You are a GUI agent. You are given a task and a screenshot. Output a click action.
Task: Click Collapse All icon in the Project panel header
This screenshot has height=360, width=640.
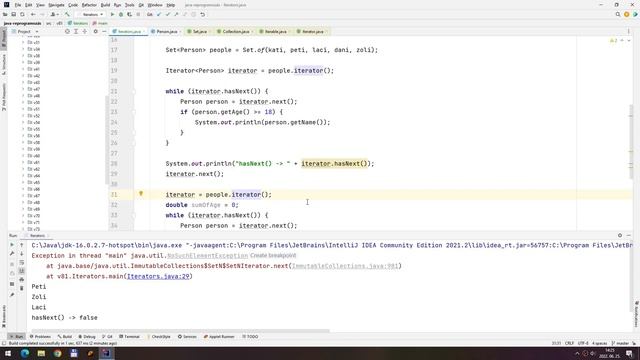tap(84, 31)
